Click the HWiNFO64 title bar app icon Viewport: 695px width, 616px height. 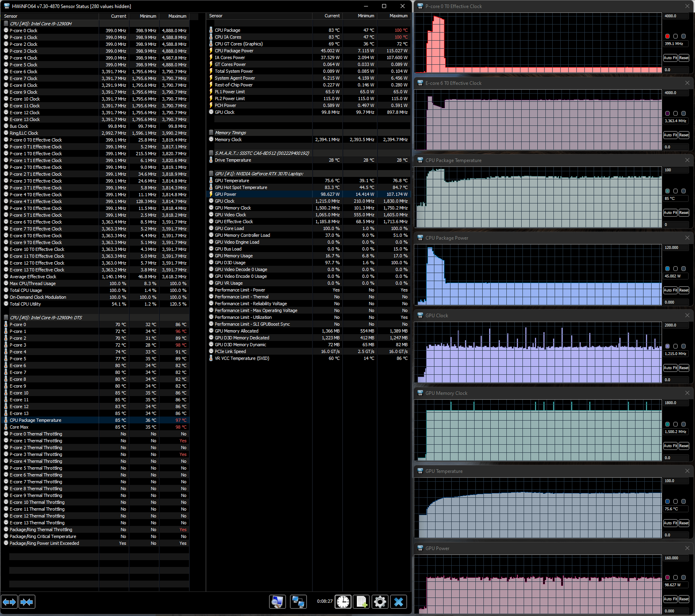click(7, 6)
